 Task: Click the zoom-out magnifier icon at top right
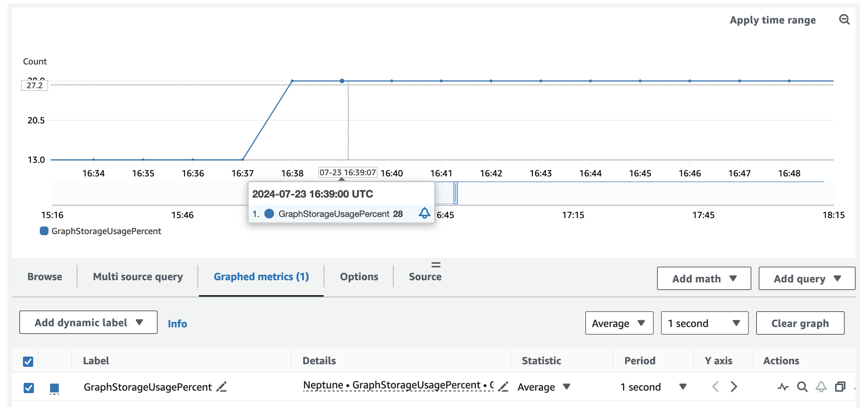click(844, 19)
